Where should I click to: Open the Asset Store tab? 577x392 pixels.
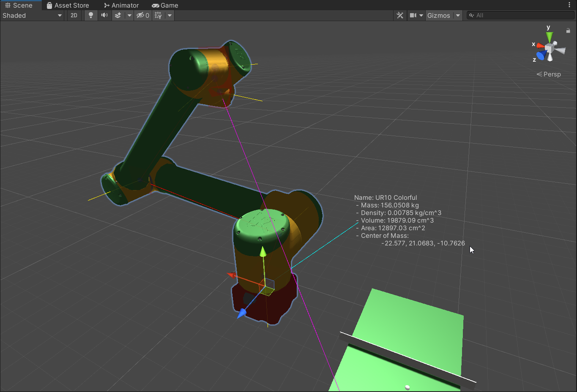pyautogui.click(x=68, y=5)
